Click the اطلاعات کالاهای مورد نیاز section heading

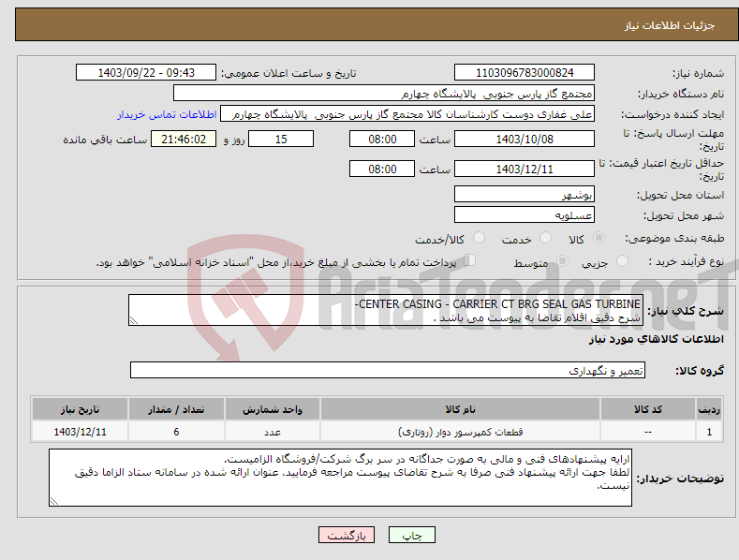(656, 339)
